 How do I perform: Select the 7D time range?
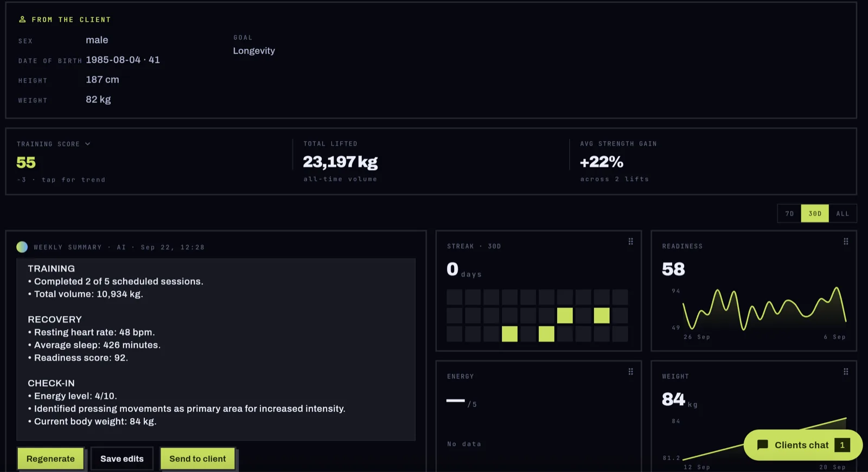pyautogui.click(x=789, y=214)
